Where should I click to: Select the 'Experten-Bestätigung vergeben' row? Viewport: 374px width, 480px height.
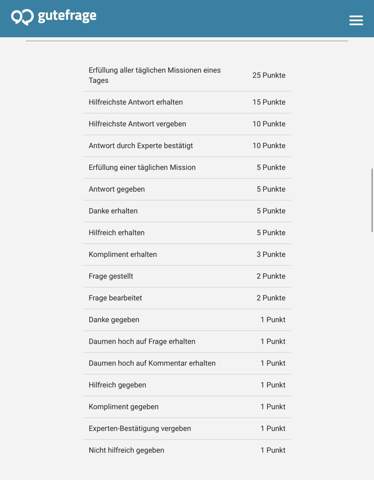click(187, 428)
